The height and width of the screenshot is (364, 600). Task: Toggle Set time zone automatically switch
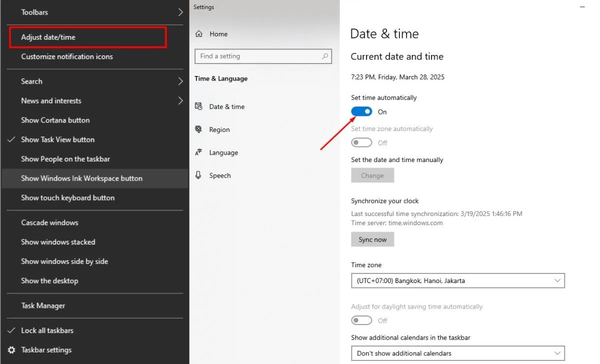(361, 143)
